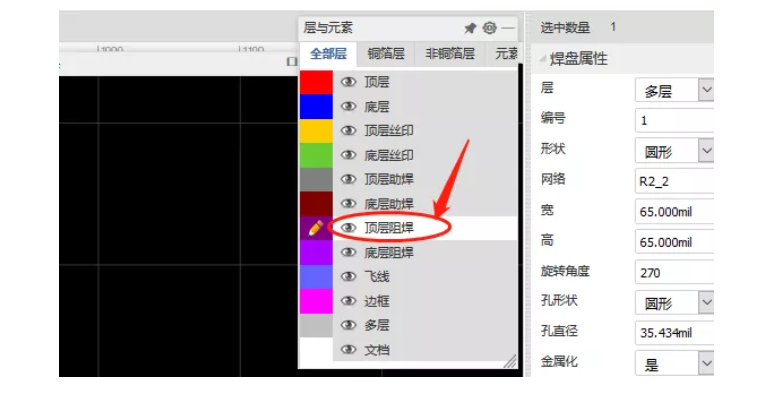
Task: Click red color swatch of 顶层
Action: pyautogui.click(x=316, y=82)
